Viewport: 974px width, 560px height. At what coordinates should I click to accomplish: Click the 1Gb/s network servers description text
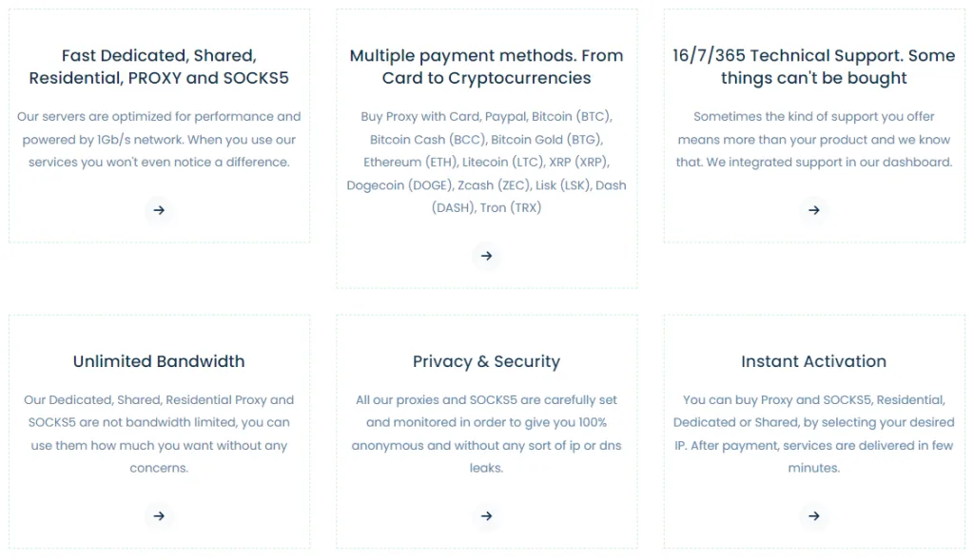coord(159,140)
